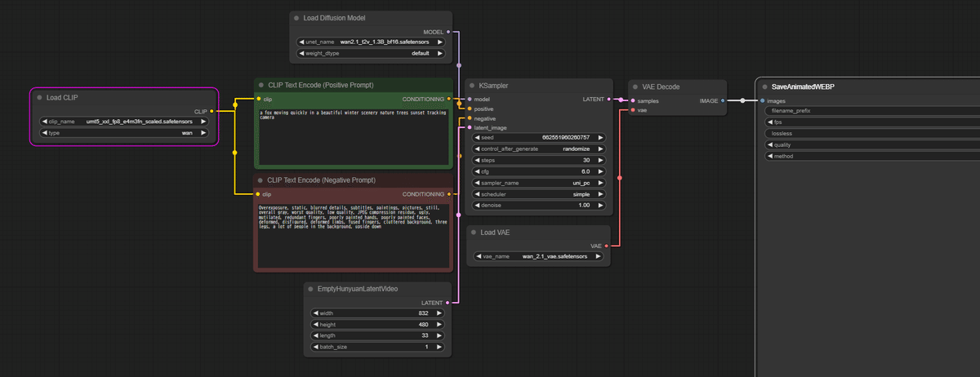Select the SaveAnimatedWEBP node title
980x377 pixels.
tap(802, 86)
